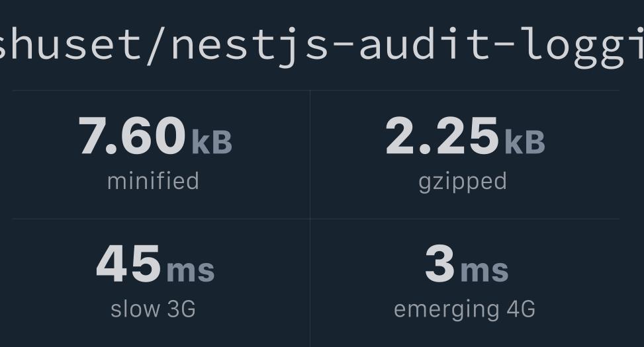
Task: Click the ms unit beside 45
Action: (191, 270)
